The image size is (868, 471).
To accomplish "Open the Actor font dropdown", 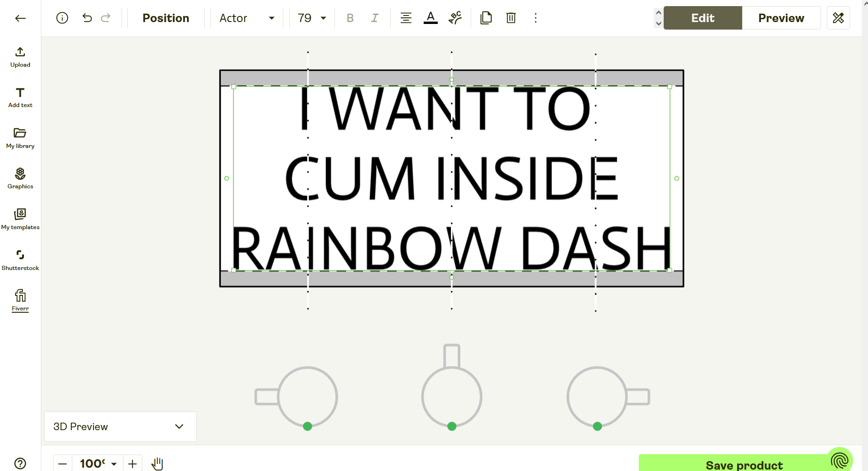I will pos(247,18).
